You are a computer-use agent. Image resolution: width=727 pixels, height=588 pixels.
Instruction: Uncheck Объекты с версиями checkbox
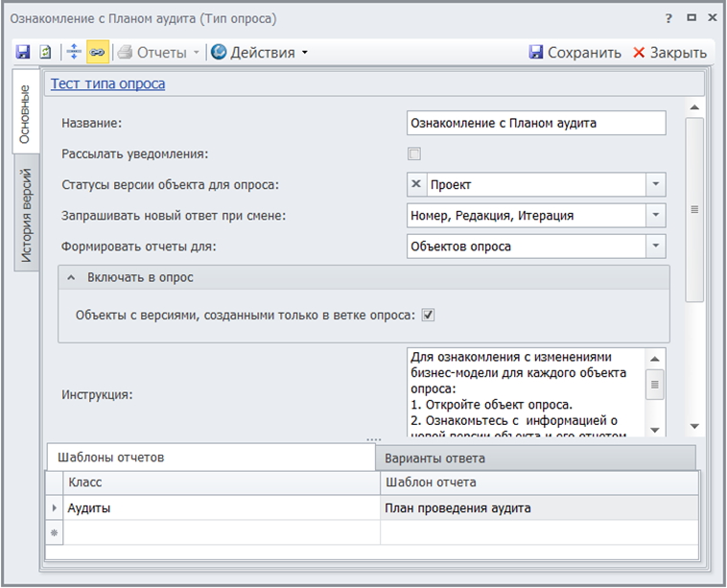(429, 314)
